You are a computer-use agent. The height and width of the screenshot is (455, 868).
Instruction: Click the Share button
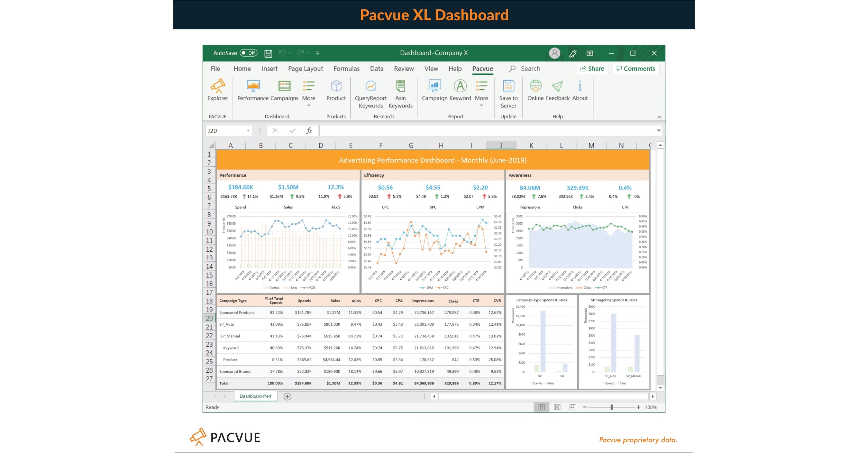[x=592, y=69]
